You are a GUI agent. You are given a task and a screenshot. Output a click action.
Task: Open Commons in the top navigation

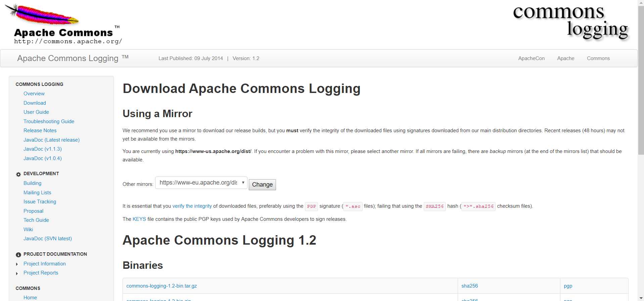pyautogui.click(x=598, y=58)
